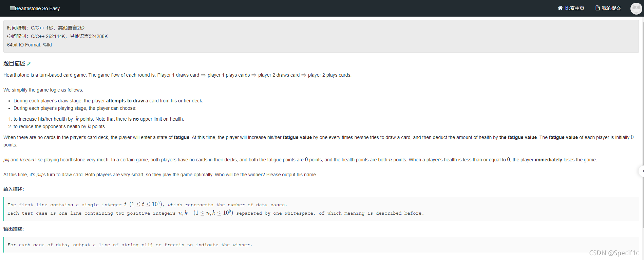Click the 'Who will be the winner?' sentence
The width and height of the screenshot is (644, 260).
(240, 175)
